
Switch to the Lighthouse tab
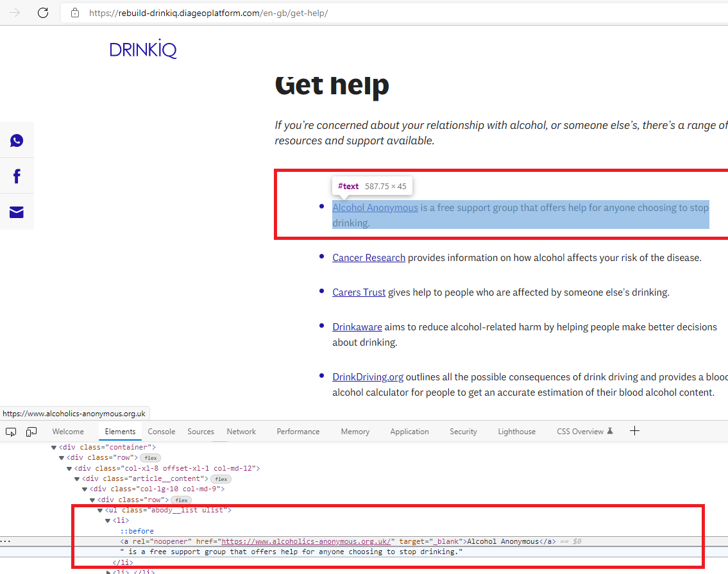tap(517, 432)
